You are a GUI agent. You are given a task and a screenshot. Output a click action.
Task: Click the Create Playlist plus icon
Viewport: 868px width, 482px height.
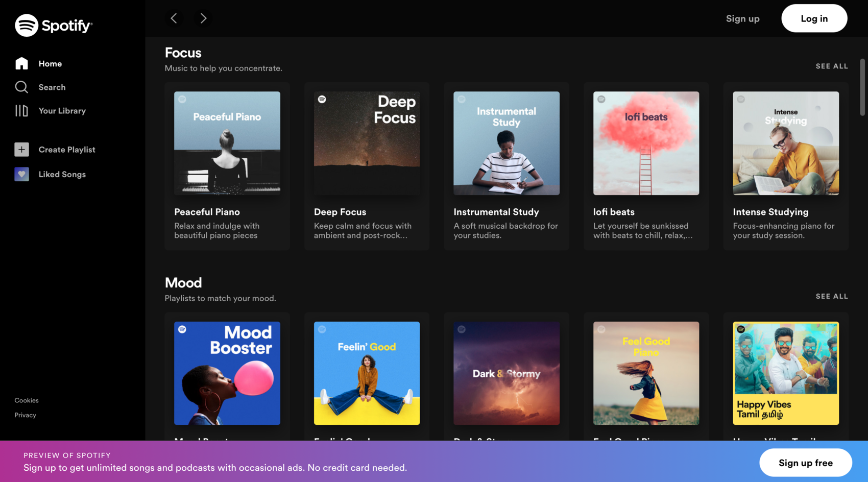21,150
